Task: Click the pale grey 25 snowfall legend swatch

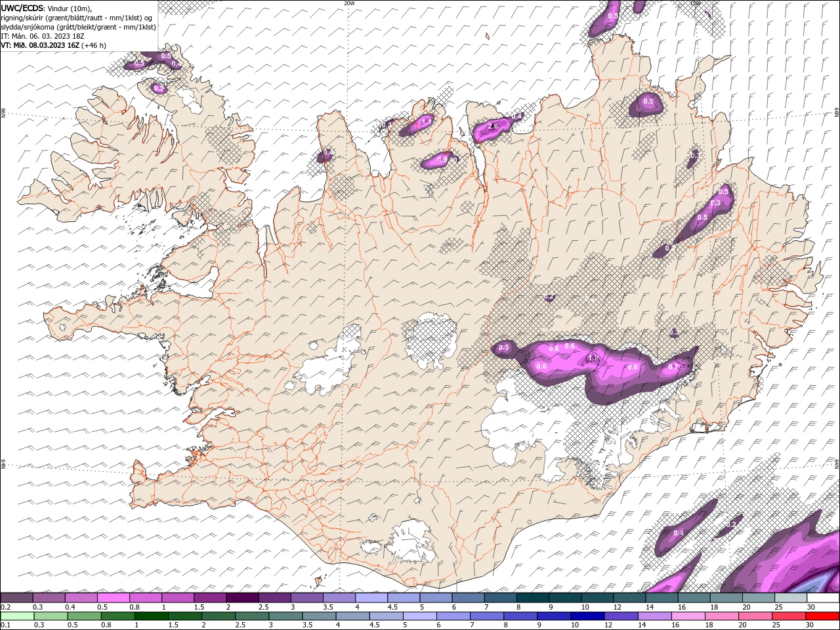Action: [791, 598]
